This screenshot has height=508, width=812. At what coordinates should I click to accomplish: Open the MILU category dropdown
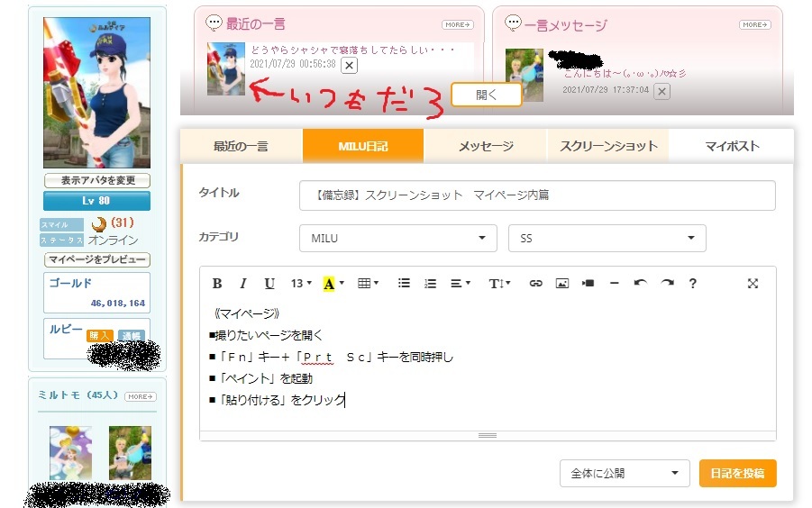pos(397,238)
